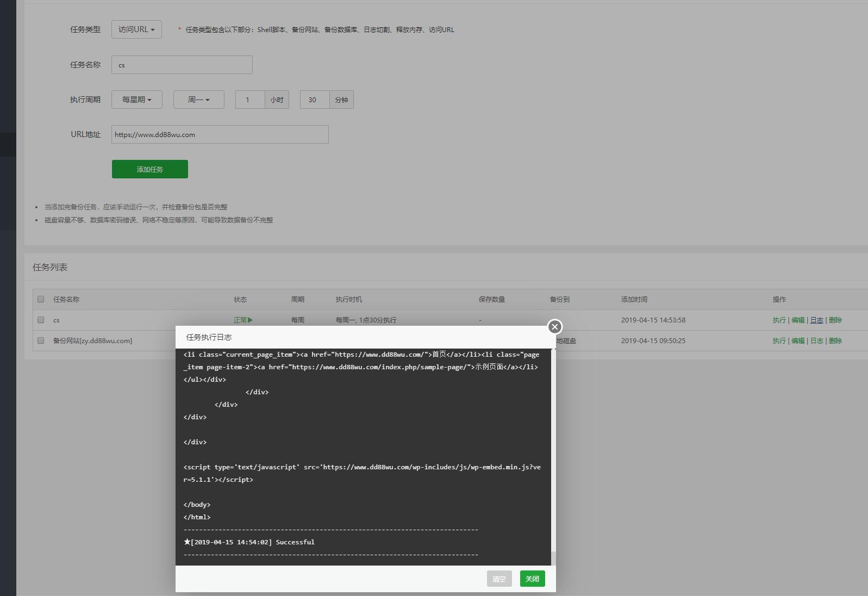
Task: Click the Successful log line
Action: tap(249, 542)
